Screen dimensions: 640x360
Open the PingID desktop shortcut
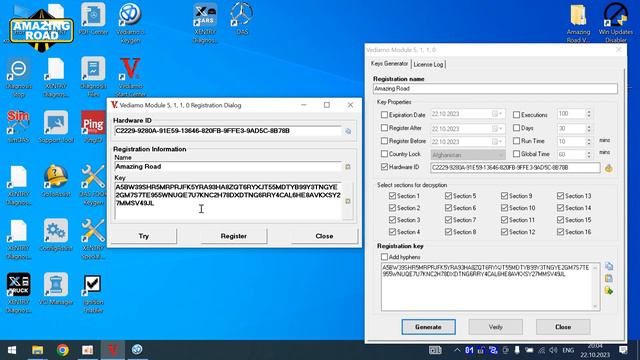click(93, 127)
